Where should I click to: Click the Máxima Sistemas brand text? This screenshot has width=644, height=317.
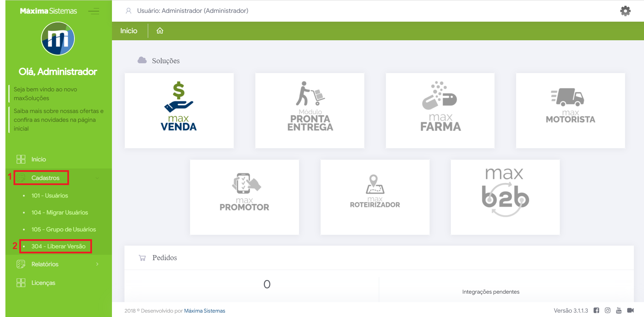(x=48, y=11)
